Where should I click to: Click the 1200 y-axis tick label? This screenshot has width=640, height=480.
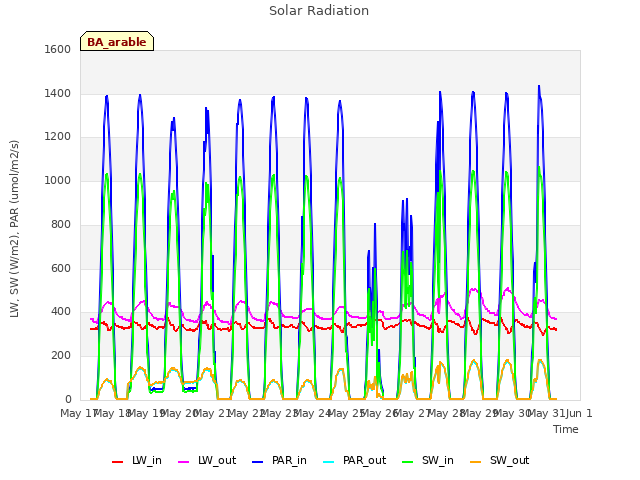point(58,137)
